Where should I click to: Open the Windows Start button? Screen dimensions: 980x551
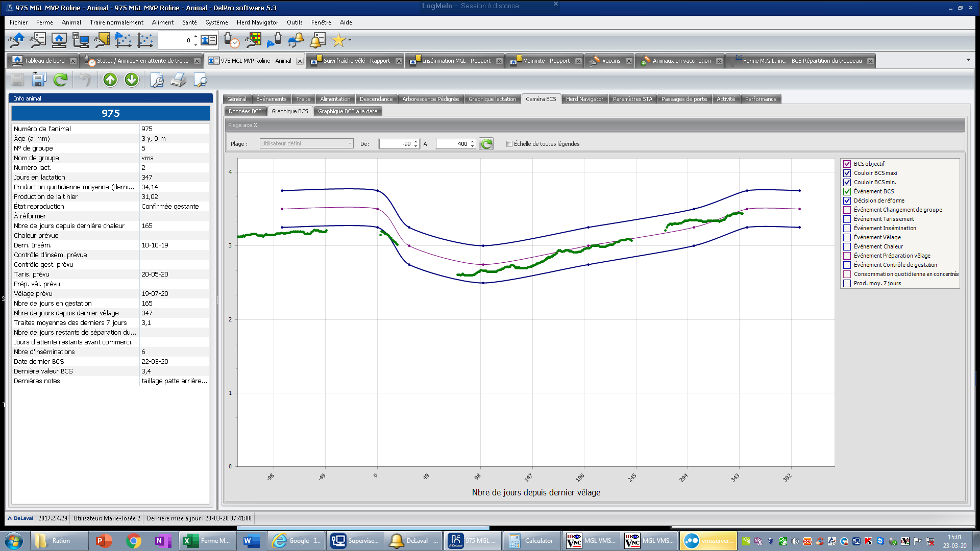tap(14, 541)
